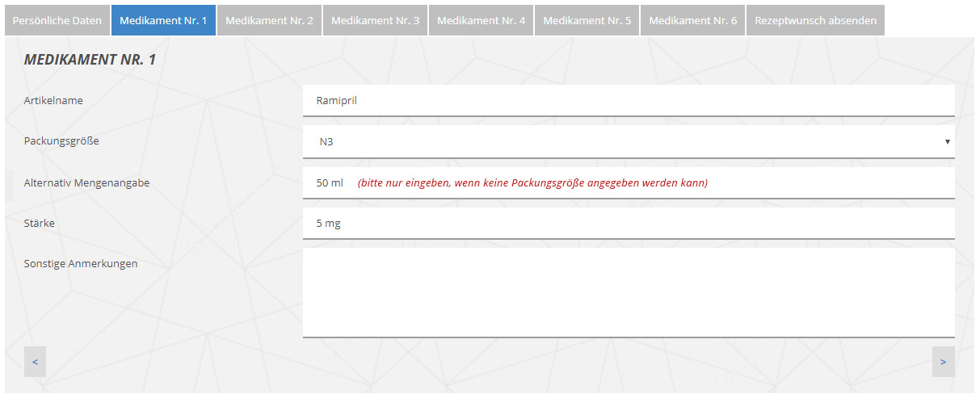Open the Packungsgröße dropdown showing N3
Image resolution: width=980 pixels, height=398 pixels.
coord(628,142)
